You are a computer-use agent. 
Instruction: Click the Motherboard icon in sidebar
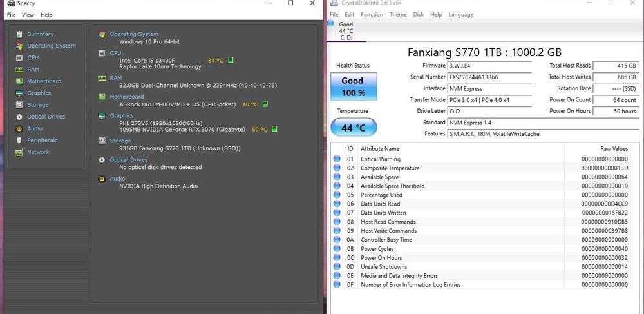(19, 81)
